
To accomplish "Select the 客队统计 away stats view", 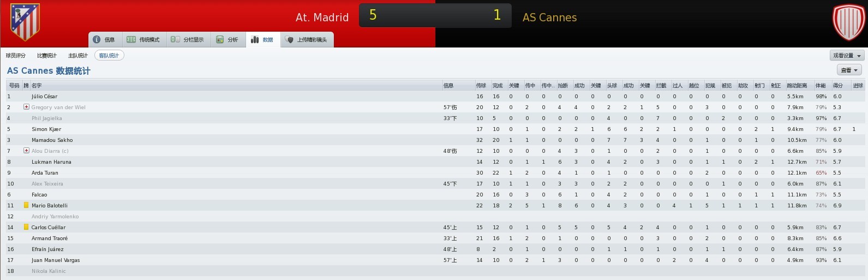I will (109, 55).
